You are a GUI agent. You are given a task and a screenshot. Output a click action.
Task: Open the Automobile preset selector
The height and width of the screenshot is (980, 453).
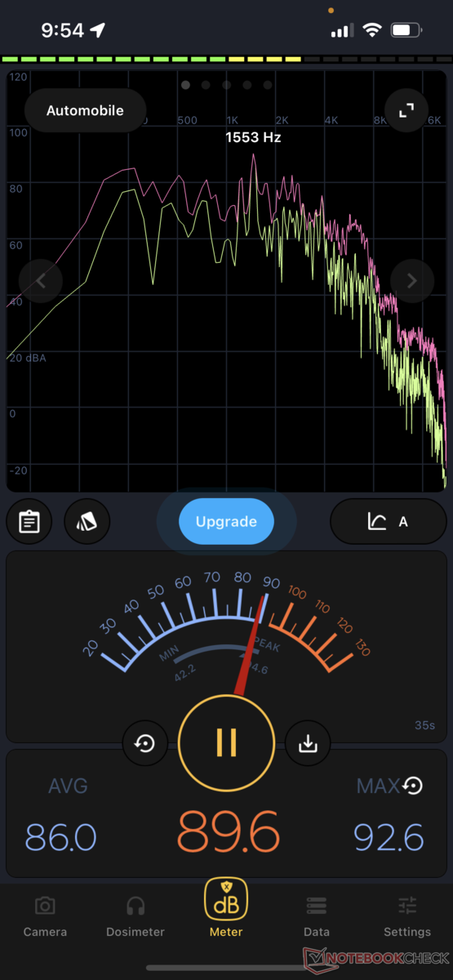pos(85,110)
